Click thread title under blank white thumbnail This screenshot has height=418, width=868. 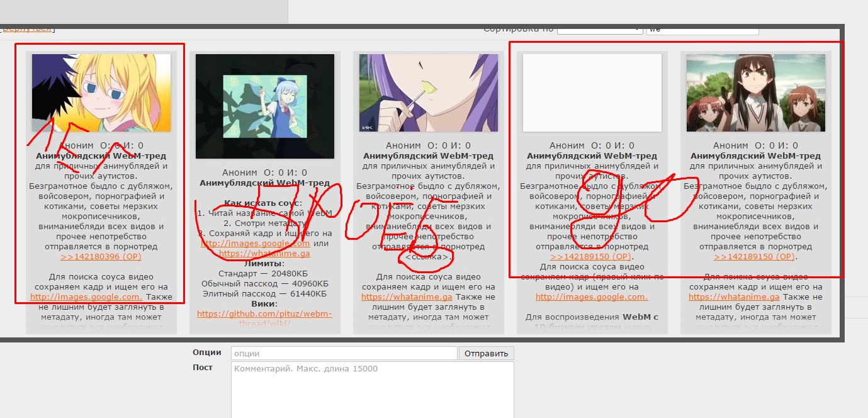(592, 156)
